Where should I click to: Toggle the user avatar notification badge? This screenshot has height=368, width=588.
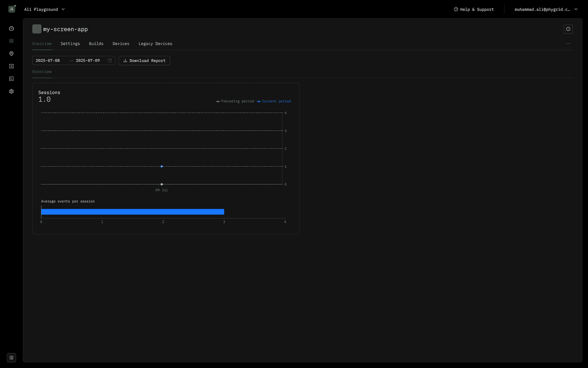(15, 5)
